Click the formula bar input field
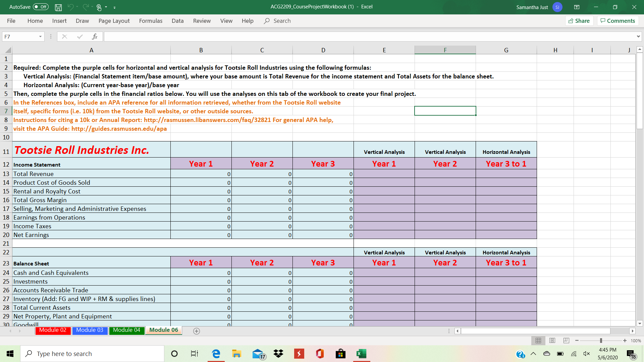The image size is (644, 362). (369, 37)
